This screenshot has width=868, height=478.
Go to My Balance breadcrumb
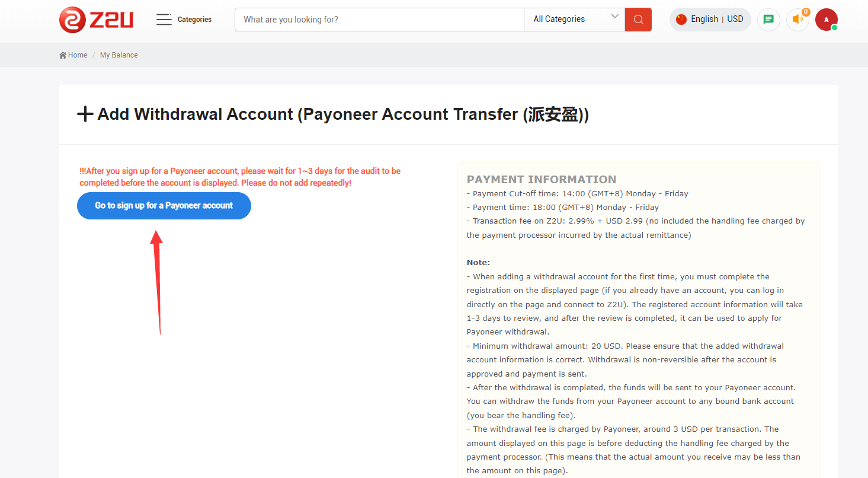[x=118, y=55]
